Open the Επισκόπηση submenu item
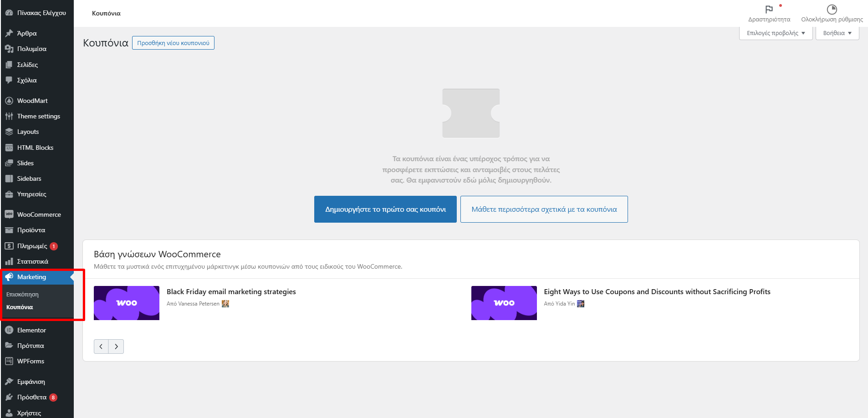The height and width of the screenshot is (418, 868). click(x=22, y=295)
